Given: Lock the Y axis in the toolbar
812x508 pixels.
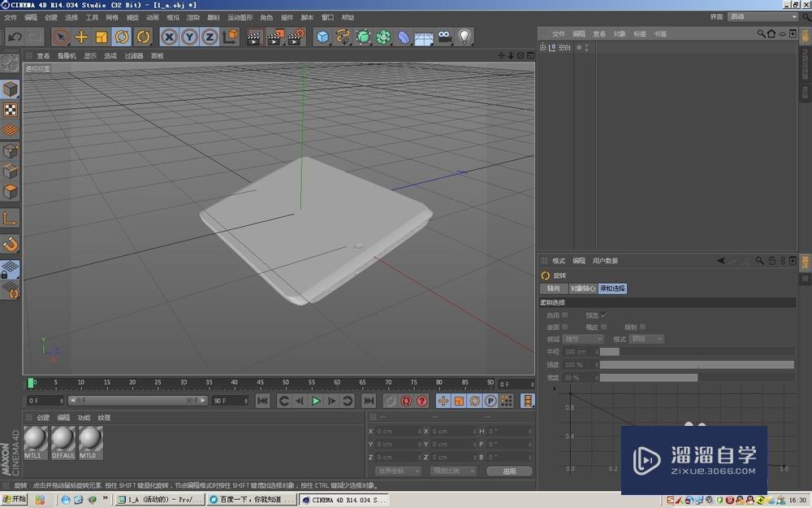Looking at the screenshot, I should pyautogui.click(x=188, y=37).
